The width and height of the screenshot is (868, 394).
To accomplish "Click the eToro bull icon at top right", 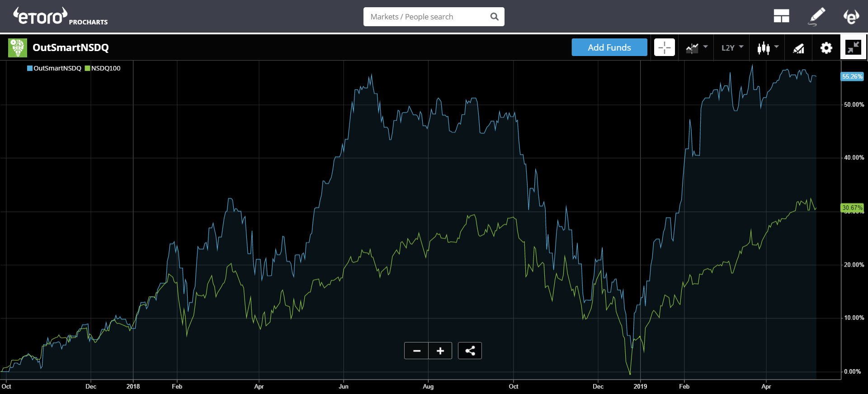I will [851, 16].
